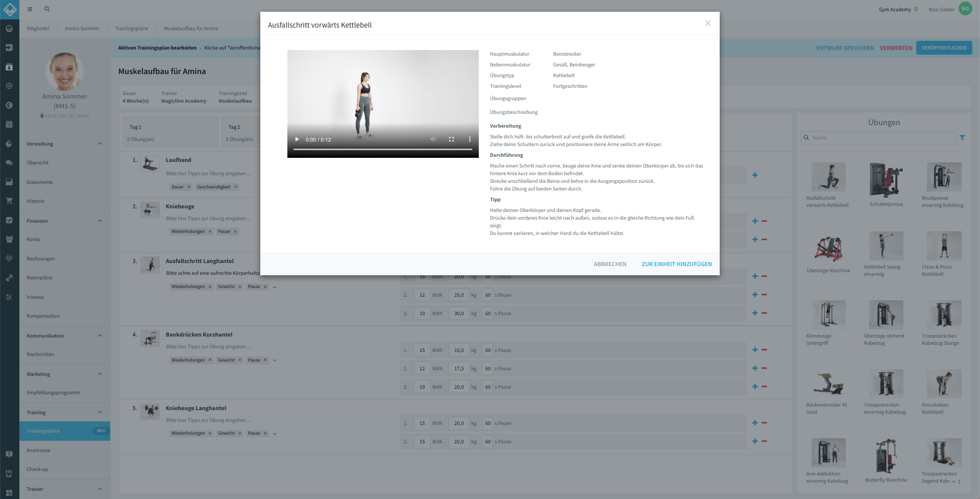Go to Mitglieder breadcrumb
Screen dimensions: 980x499
click(38, 29)
